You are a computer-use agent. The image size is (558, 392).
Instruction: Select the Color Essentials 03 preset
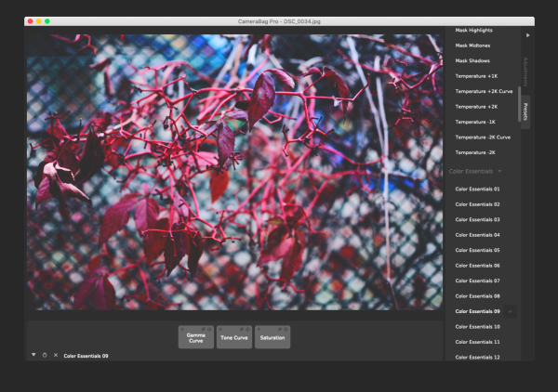click(477, 219)
